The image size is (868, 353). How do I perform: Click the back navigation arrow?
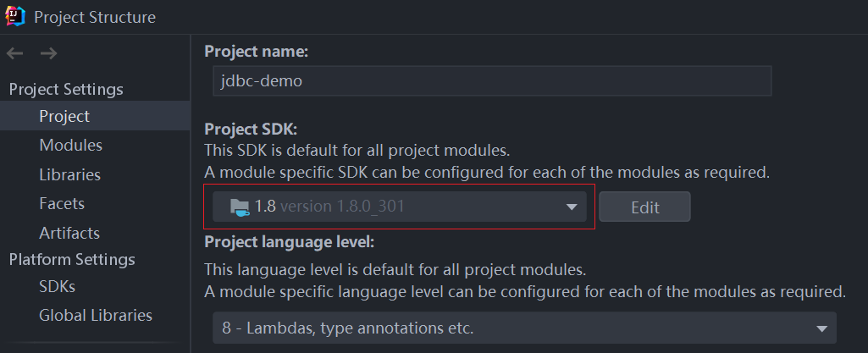pos(15,54)
